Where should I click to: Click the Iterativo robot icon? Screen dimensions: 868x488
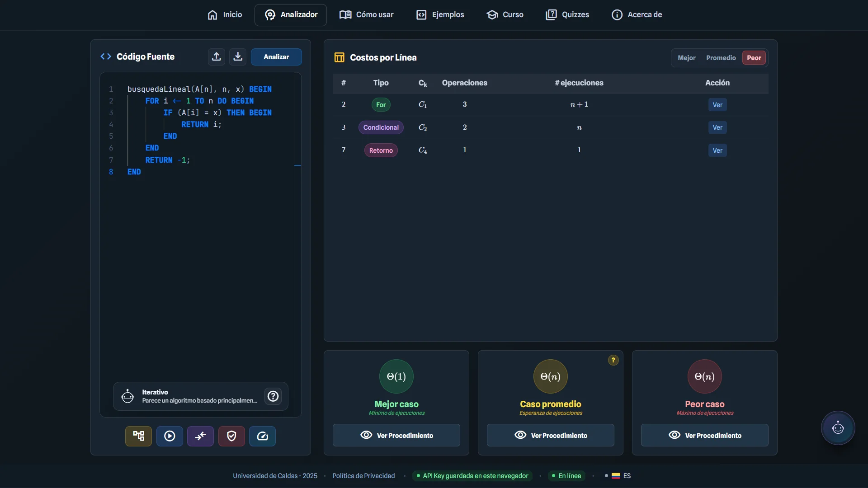pyautogui.click(x=127, y=396)
